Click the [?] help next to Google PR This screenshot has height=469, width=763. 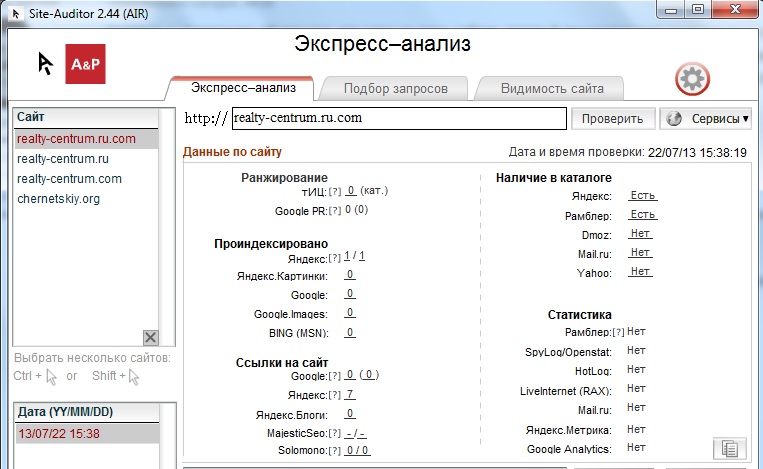pos(335,211)
